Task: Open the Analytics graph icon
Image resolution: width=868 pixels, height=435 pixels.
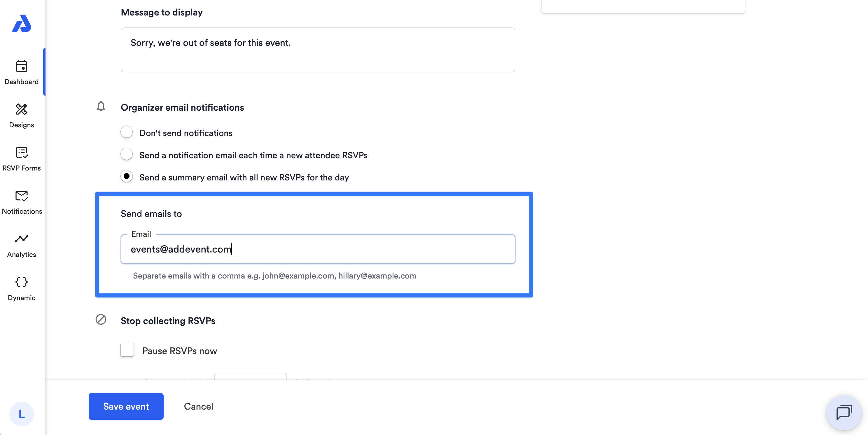Action: click(22, 239)
